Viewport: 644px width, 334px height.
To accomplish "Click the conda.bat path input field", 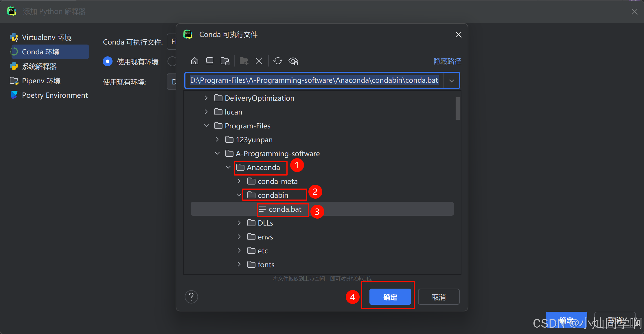I will pyautogui.click(x=314, y=80).
